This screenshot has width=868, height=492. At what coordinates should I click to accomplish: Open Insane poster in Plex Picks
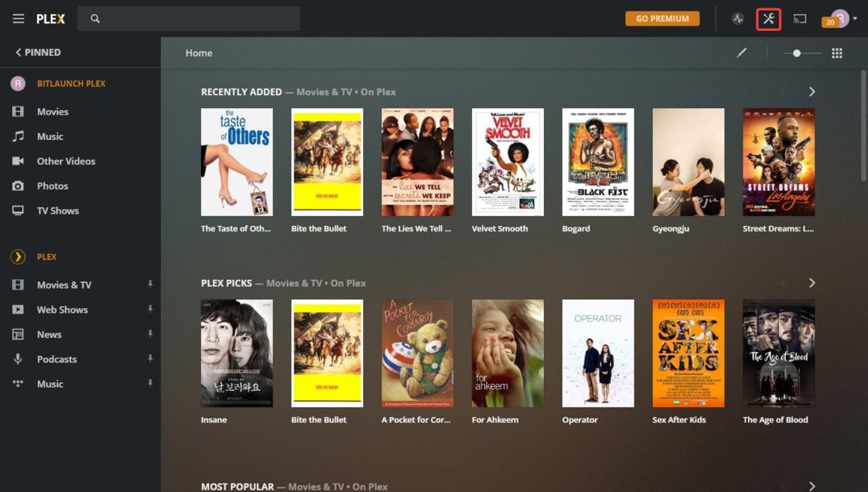tap(237, 353)
